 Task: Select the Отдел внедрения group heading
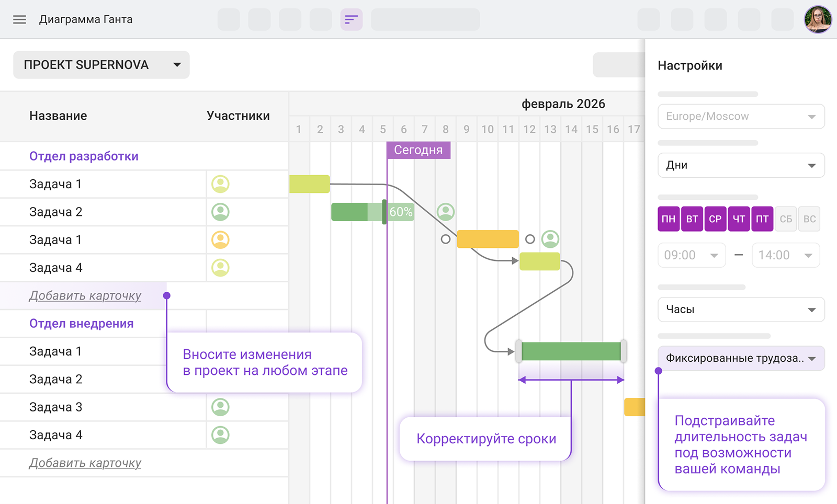[81, 324]
